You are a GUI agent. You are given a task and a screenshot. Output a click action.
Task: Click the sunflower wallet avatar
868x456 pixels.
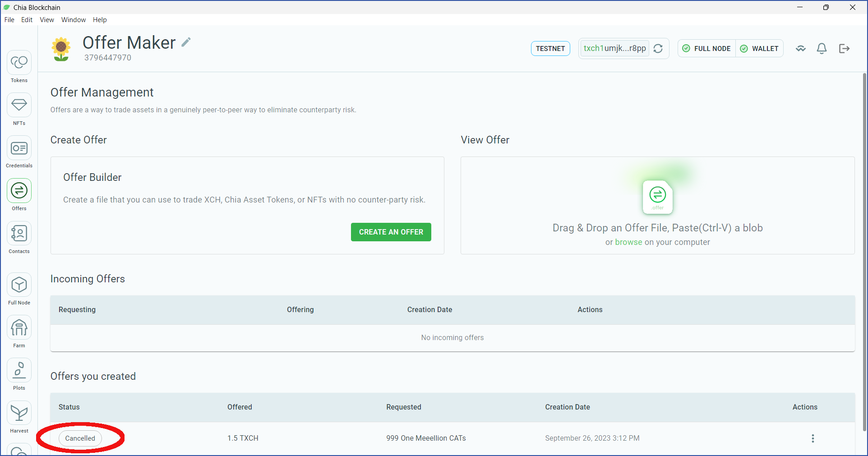[x=61, y=49]
